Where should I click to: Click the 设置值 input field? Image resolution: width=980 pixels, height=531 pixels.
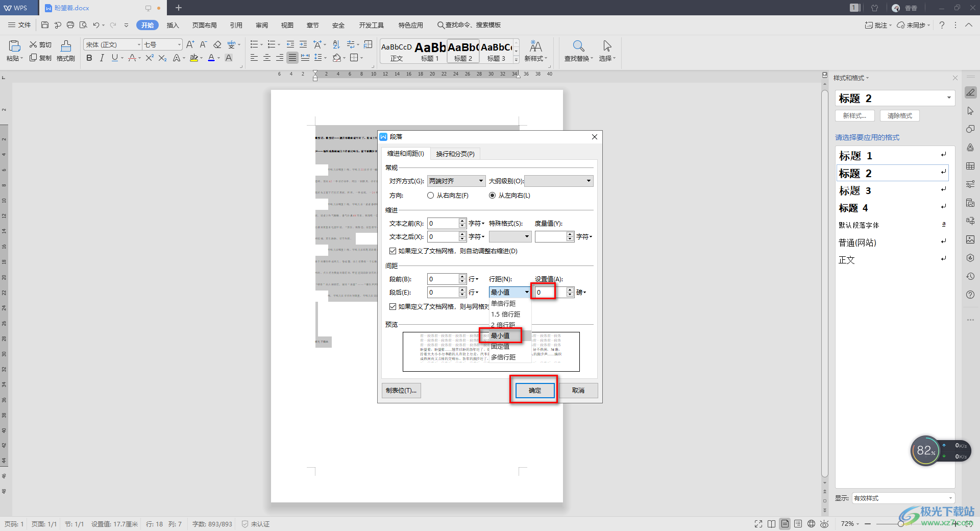click(x=550, y=293)
